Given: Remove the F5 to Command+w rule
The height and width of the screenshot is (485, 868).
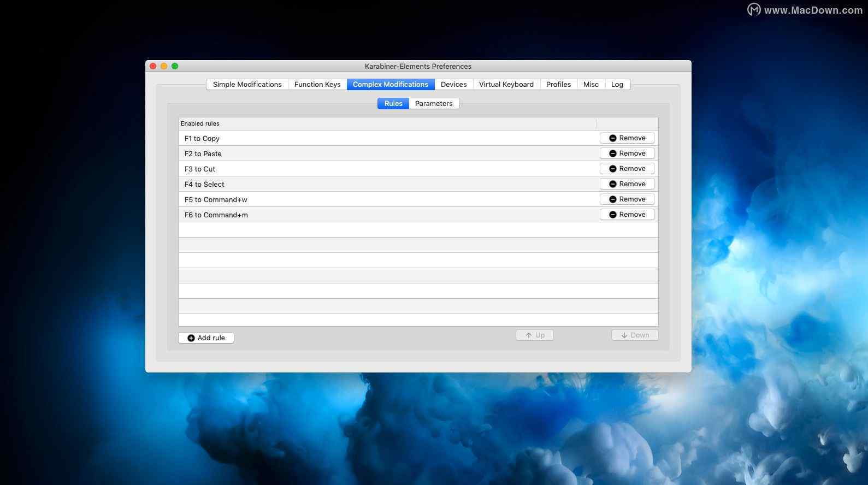Looking at the screenshot, I should [627, 199].
